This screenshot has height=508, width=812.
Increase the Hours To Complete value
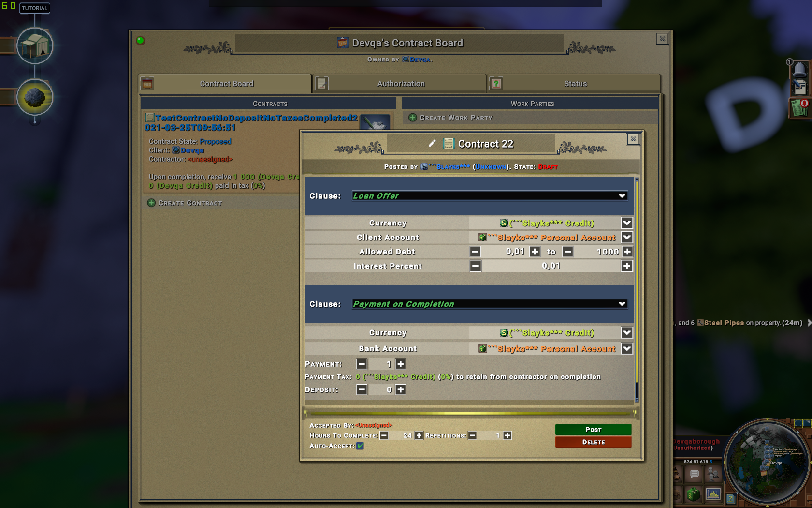click(x=419, y=435)
